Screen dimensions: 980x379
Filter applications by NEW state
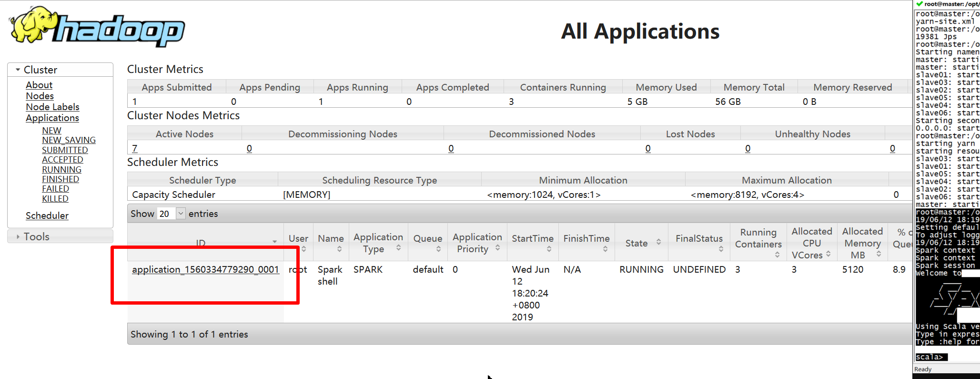click(x=51, y=130)
